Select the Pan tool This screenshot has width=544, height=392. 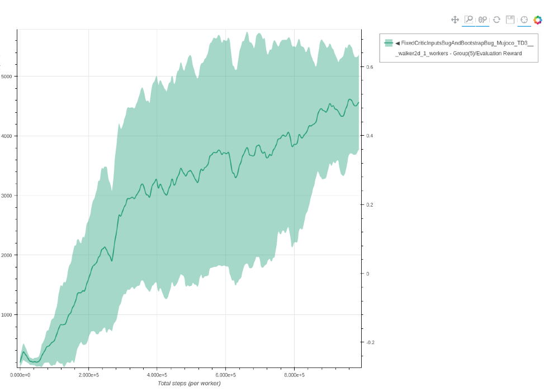click(455, 20)
